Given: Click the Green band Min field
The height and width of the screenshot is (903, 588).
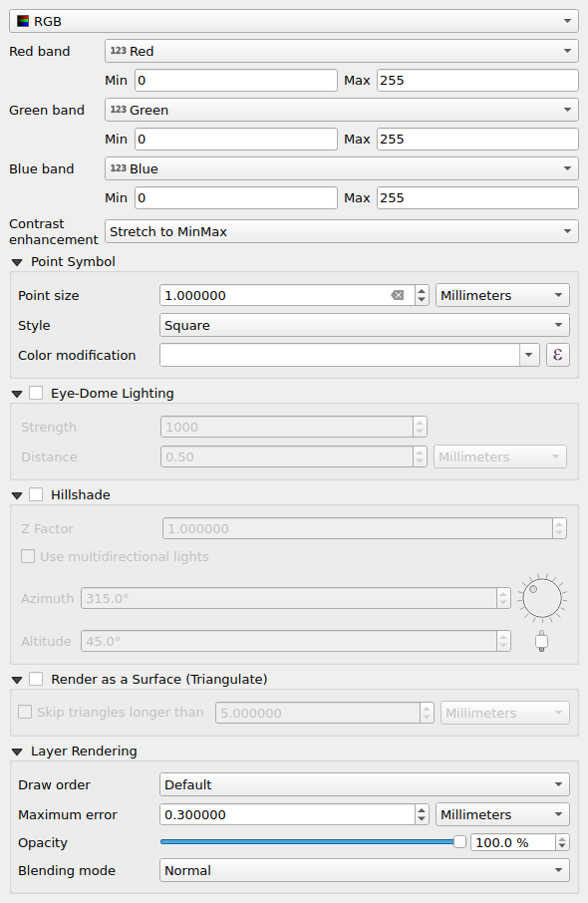Looking at the screenshot, I should coord(236,140).
